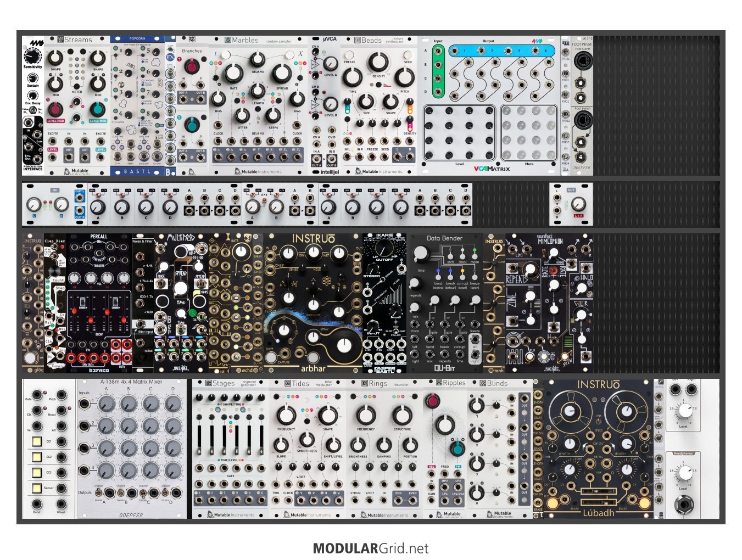
Task: Click the A-138m 4x4 Matrix Mixer title
Action: 131,382
